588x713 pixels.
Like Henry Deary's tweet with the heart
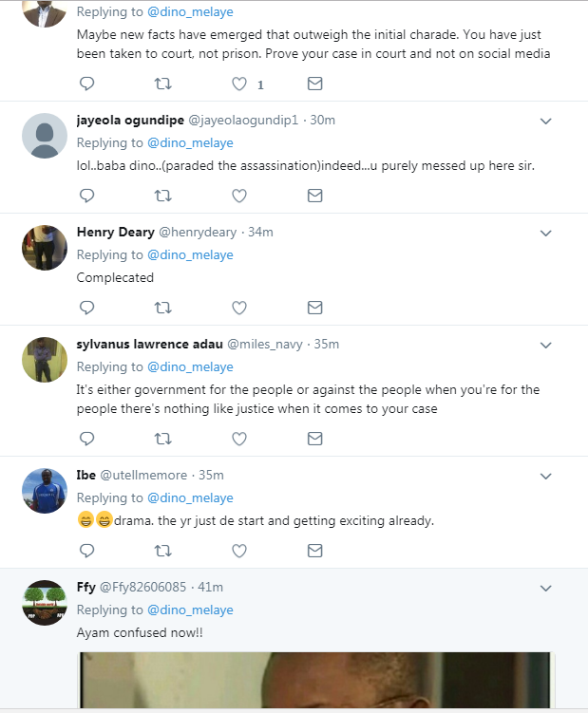coord(239,308)
